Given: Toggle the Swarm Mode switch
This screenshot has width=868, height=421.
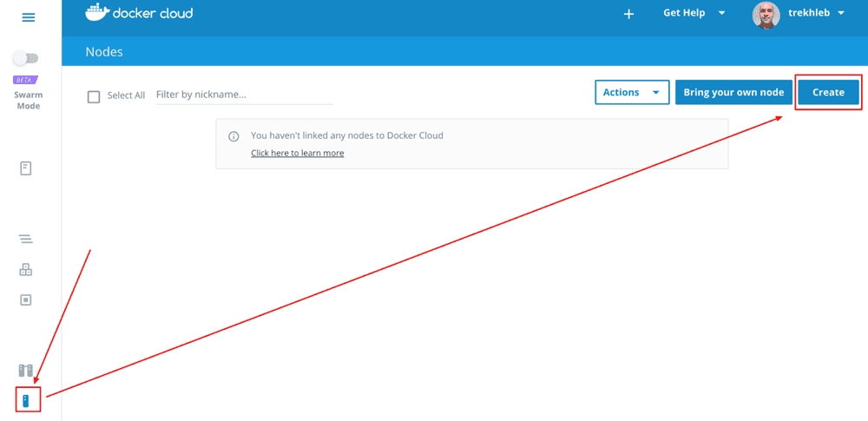Looking at the screenshot, I should point(25,57).
